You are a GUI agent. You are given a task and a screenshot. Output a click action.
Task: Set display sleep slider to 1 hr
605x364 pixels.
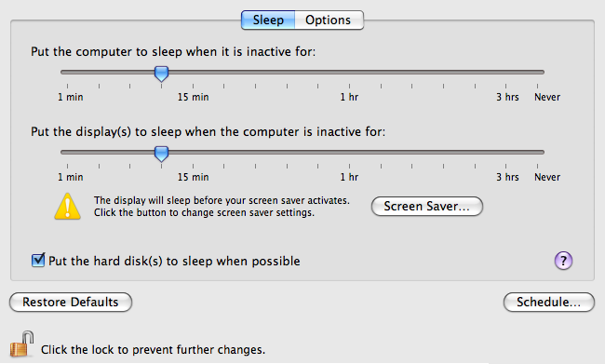(x=350, y=152)
